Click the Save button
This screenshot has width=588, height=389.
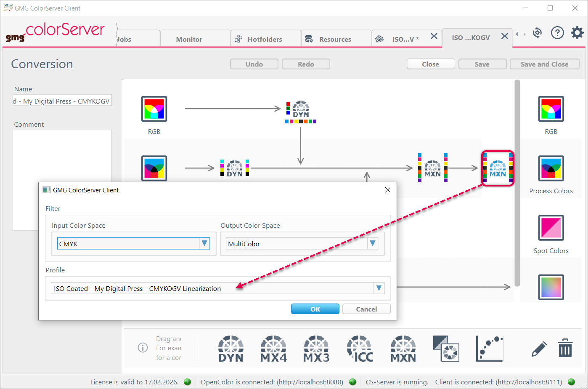482,64
